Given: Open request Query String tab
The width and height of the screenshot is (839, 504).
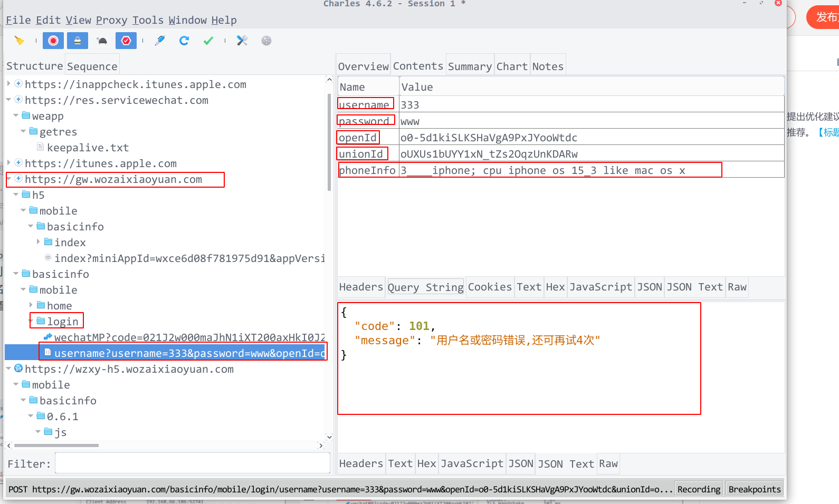Looking at the screenshot, I should pos(426,287).
